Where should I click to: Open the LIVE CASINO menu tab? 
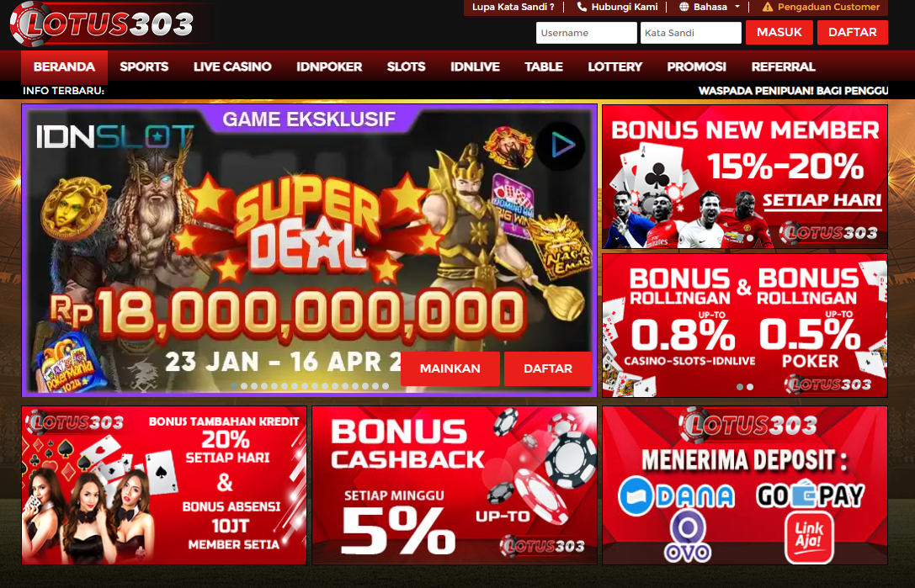point(232,66)
